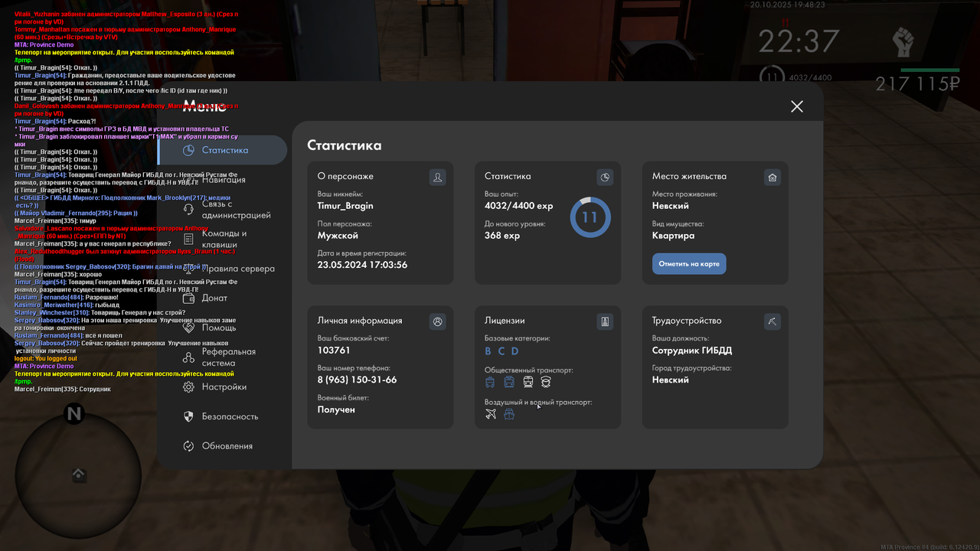Image resolution: width=980 pixels, height=551 pixels.
Task: Click the chart icon on Статистика card header
Action: (605, 178)
